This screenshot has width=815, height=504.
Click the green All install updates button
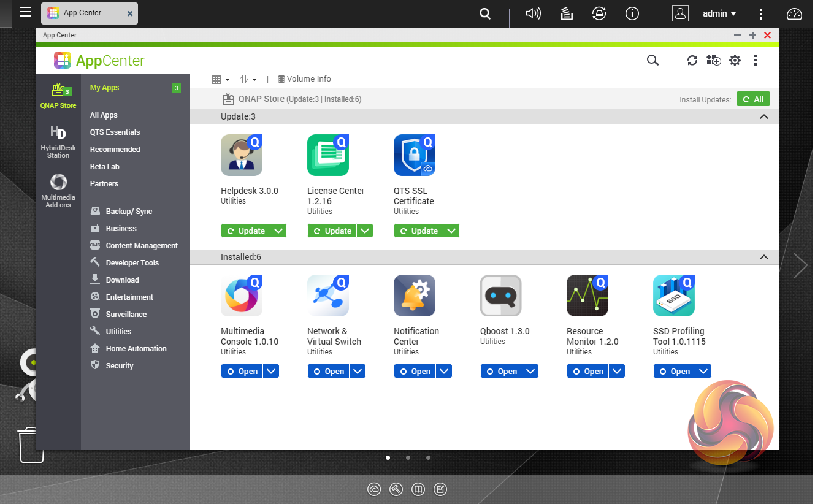pos(753,99)
